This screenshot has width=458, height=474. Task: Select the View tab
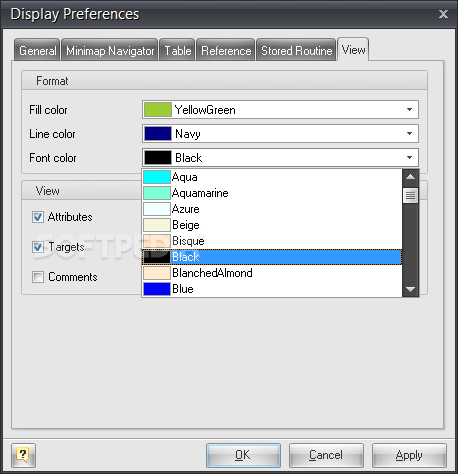click(353, 49)
